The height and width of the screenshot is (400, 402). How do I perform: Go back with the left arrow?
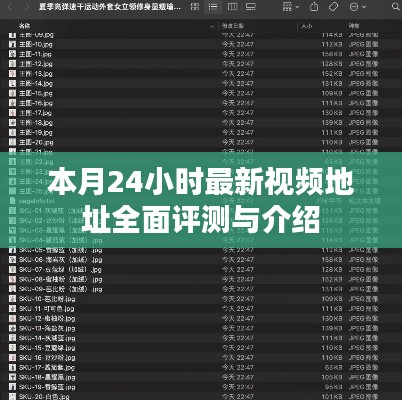10,7
